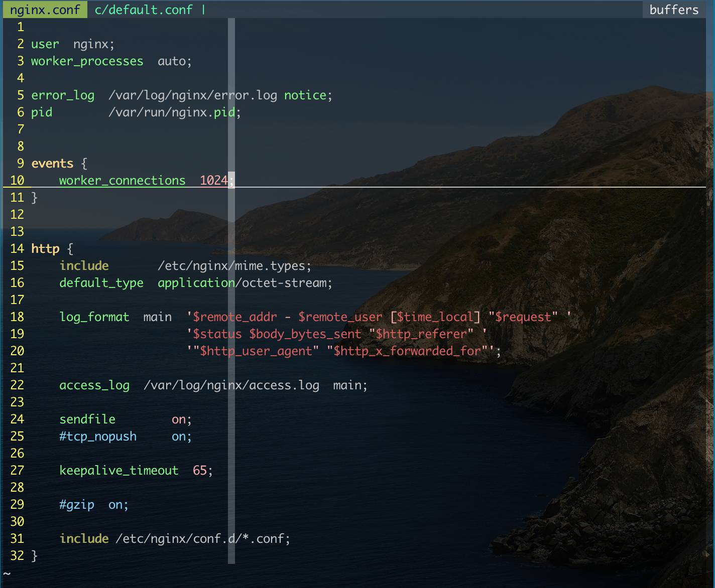Click the "$body_bytes_sent" variable

pyautogui.click(x=305, y=334)
